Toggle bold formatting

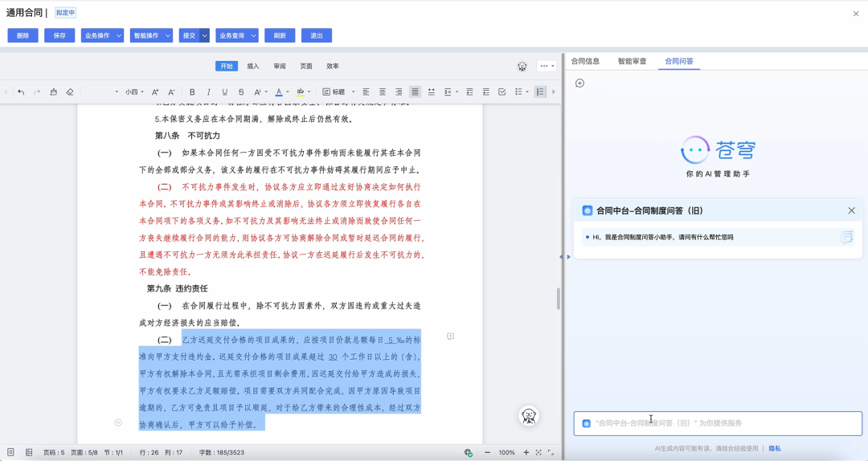[x=192, y=92]
